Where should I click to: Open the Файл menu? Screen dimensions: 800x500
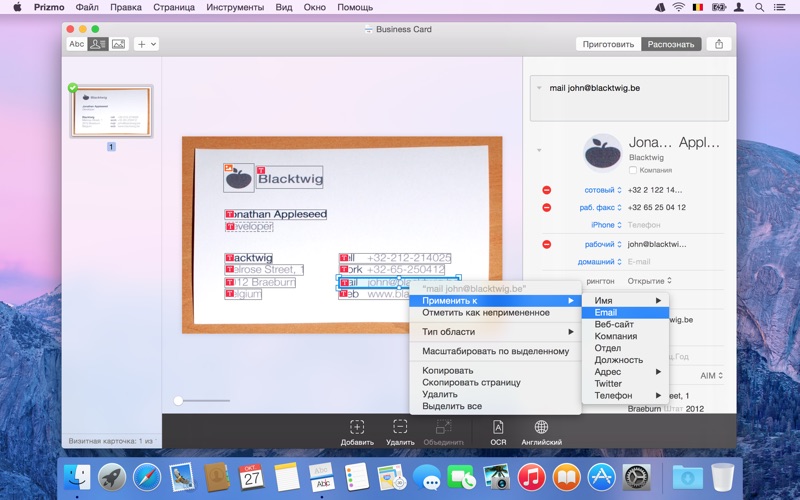(x=87, y=7)
